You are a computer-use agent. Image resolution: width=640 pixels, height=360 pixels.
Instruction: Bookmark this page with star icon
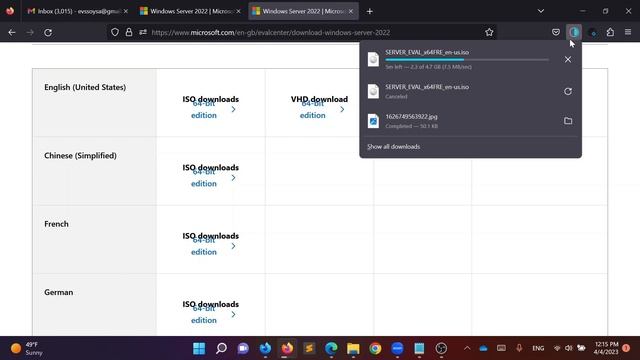tap(489, 32)
